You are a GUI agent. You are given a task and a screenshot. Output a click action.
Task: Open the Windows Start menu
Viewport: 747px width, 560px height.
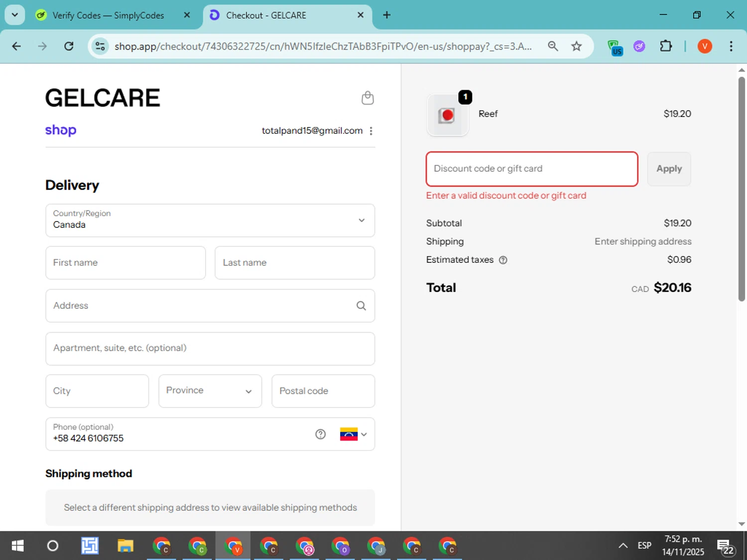17,546
